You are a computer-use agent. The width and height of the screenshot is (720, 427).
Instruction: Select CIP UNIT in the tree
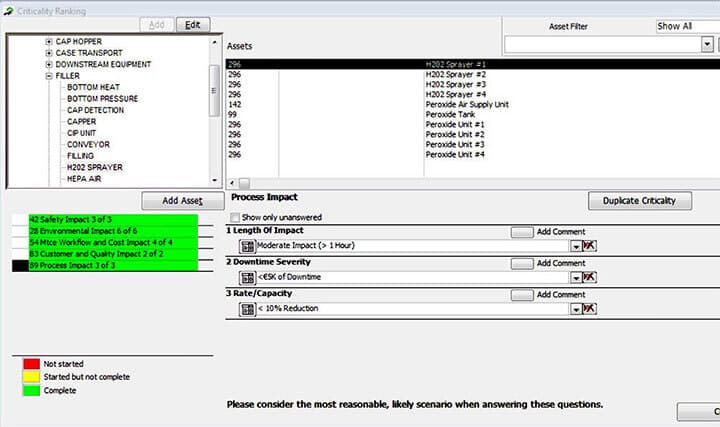(81, 133)
